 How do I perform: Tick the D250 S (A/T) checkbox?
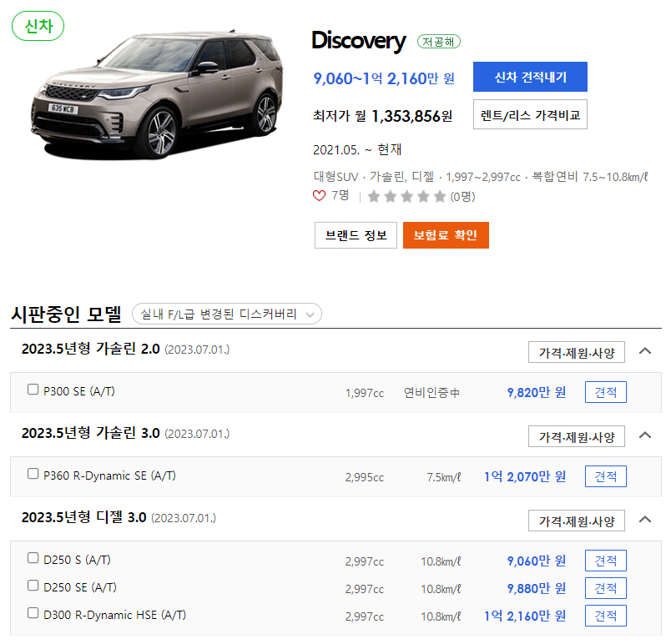pos(33,558)
